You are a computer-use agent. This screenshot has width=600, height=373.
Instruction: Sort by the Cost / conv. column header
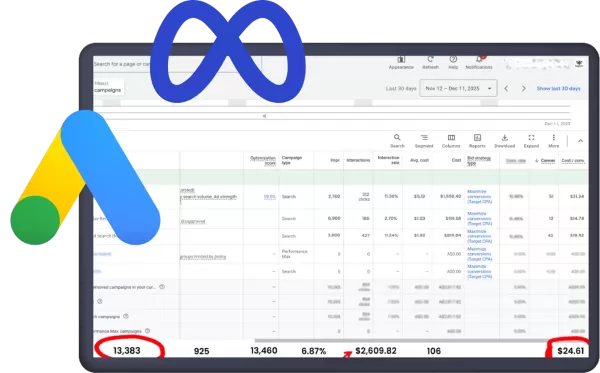coord(573,161)
